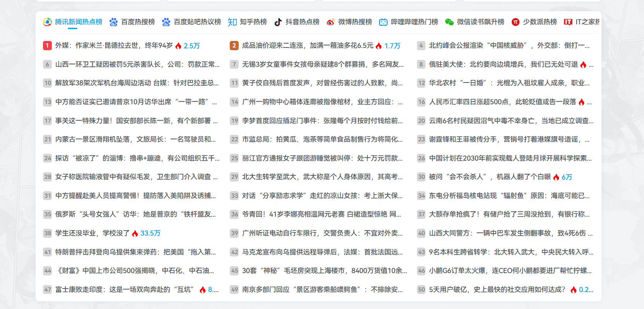This screenshot has width=644, height=309.
Task: Open the 微信读书飙升榜 tab
Action: pos(480,22)
